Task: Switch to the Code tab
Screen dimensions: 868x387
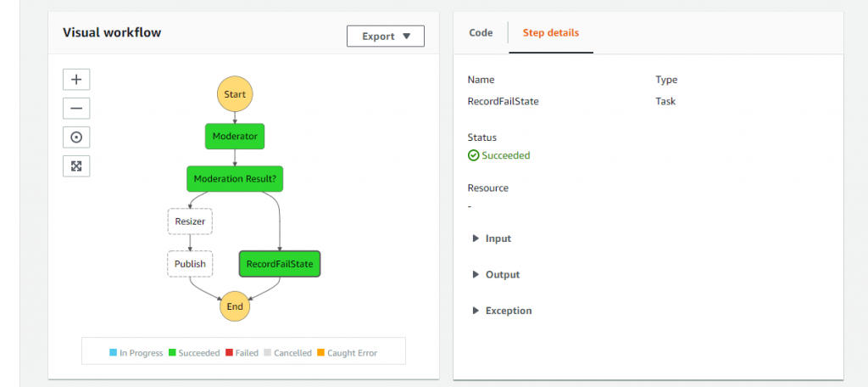Action: 481,33
